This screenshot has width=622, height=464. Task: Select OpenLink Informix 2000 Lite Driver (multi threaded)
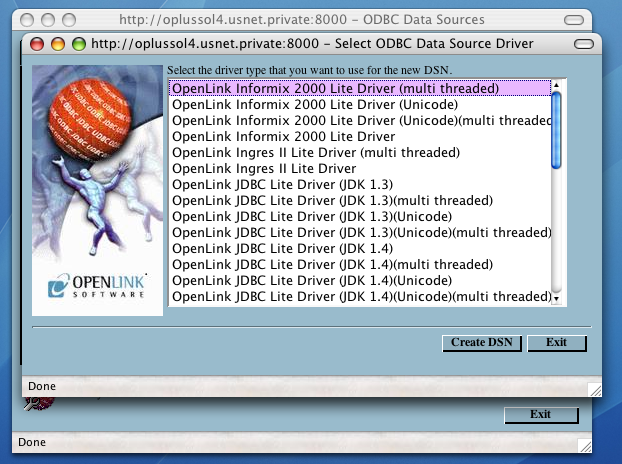click(360, 88)
